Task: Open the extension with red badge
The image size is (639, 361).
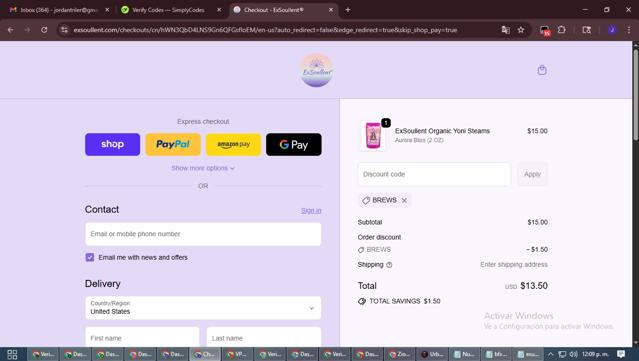Action: (x=544, y=30)
